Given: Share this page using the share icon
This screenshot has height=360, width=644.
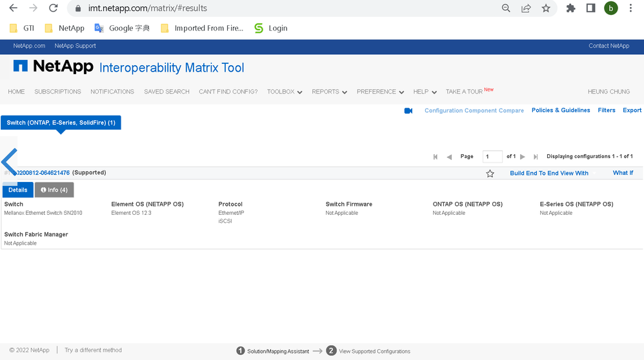Looking at the screenshot, I should [526, 8].
